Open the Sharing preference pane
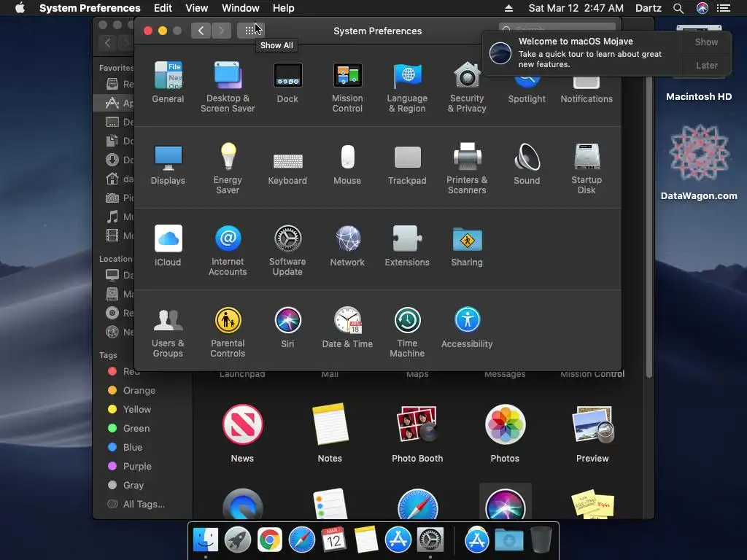Viewport: 747px width, 560px height. click(x=467, y=246)
